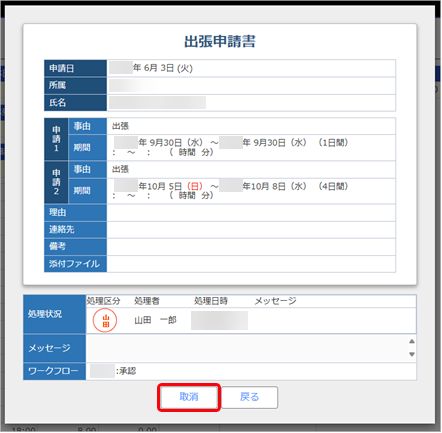The image size is (442, 433).
Task: Click the 備考 field row
Action: (x=220, y=247)
